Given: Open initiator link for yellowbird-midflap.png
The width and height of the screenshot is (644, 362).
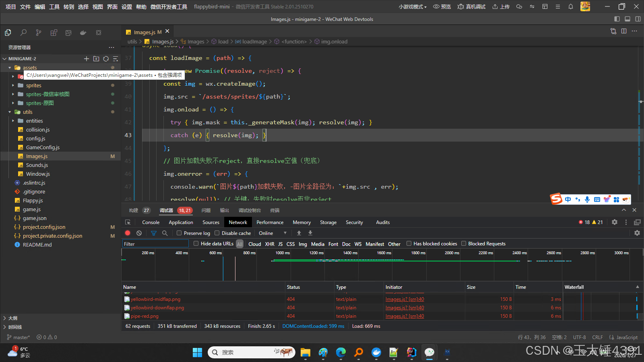Looking at the screenshot, I should point(405,299).
